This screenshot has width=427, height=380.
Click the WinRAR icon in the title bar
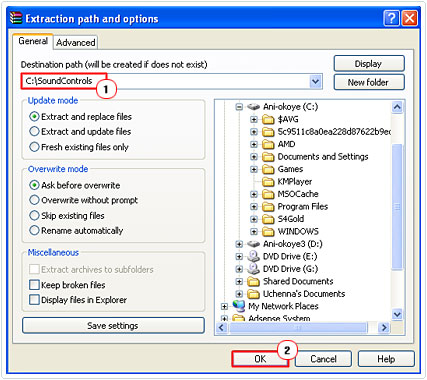(16, 18)
